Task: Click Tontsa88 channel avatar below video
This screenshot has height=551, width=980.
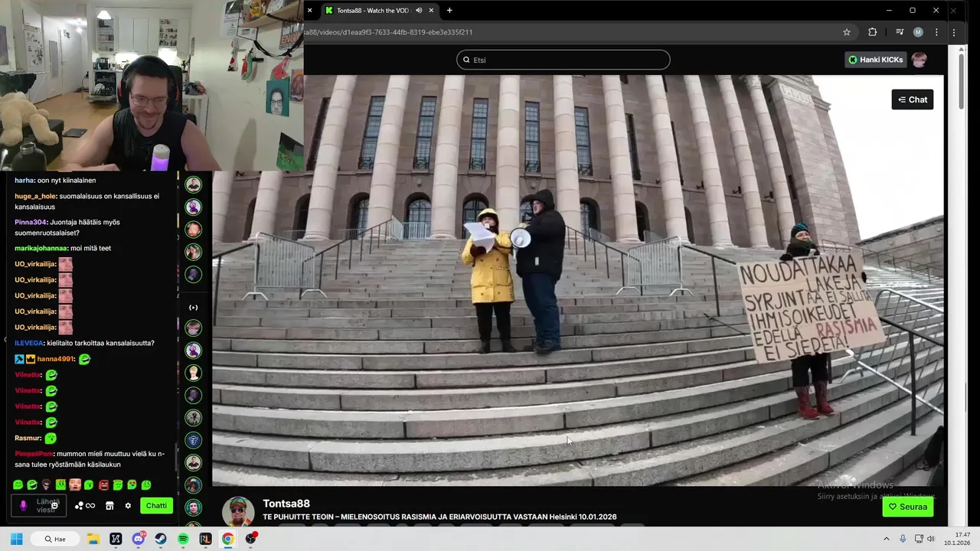Action: click(238, 511)
